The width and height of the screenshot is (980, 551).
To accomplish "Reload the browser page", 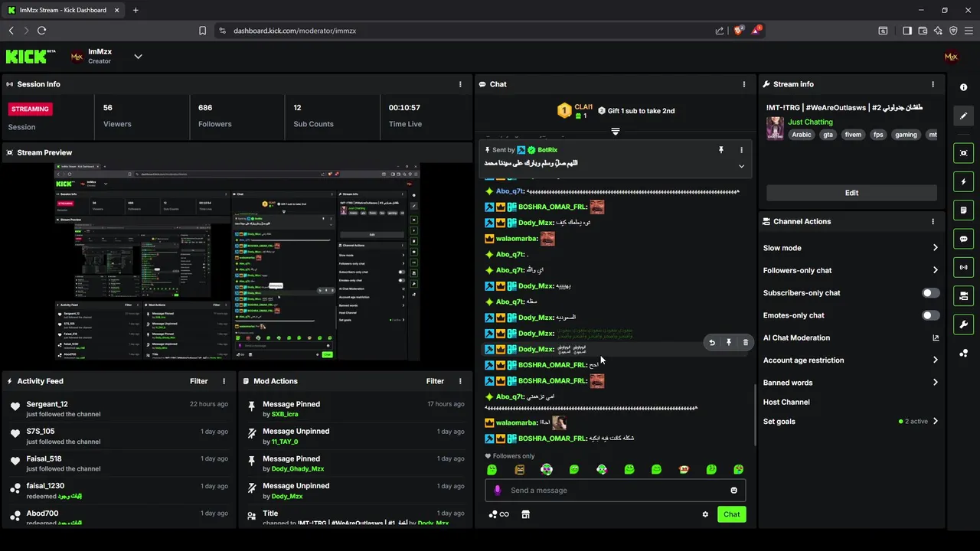I will (41, 31).
